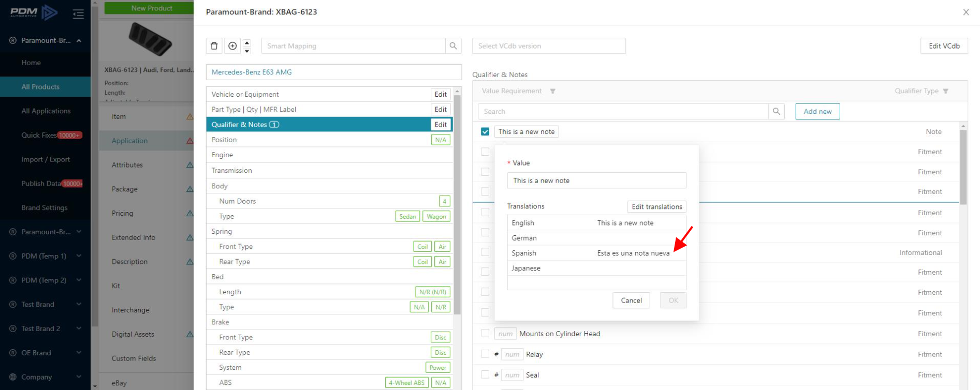
Task: Collapse sidebar with hamburger menu icon
Action: point(78,14)
